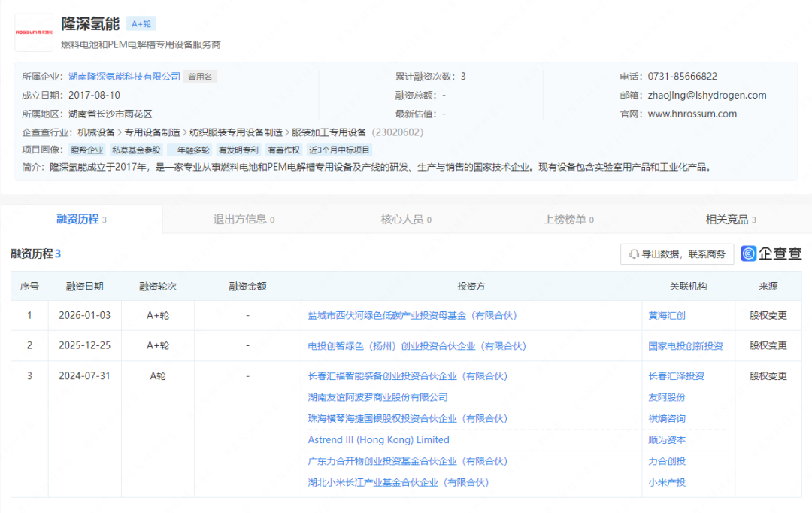
Task: Click the 顺为资本 affiliated institution link
Action: 667,439
